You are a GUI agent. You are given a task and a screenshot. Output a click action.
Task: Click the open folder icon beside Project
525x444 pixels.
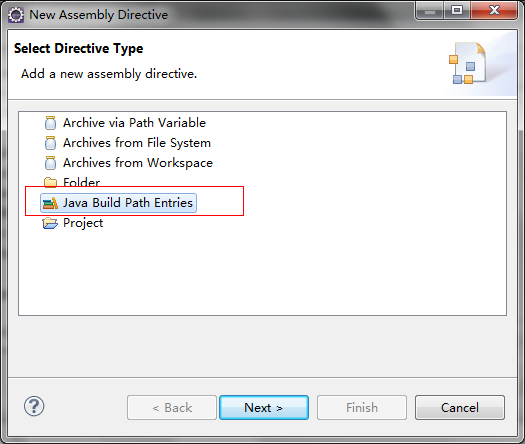pyautogui.click(x=50, y=223)
